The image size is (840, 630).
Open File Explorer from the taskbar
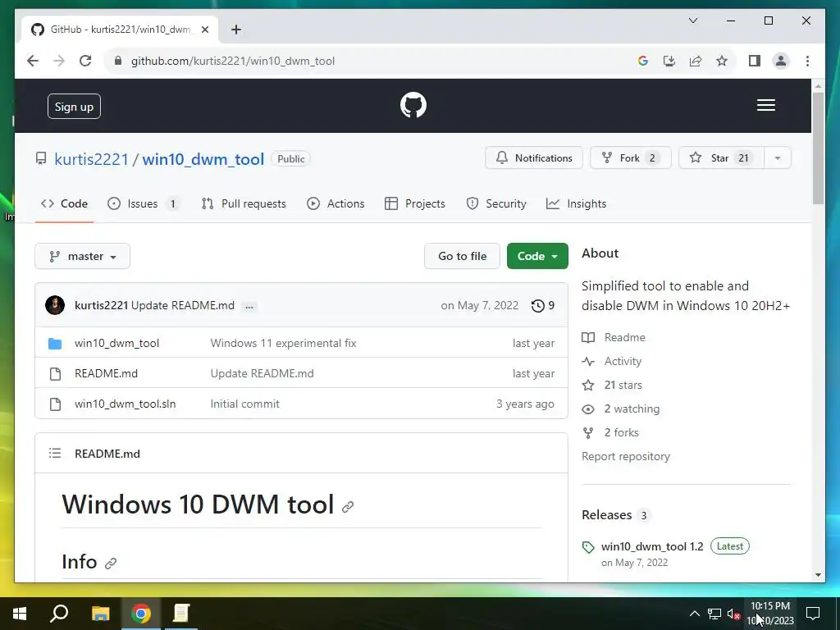[101, 614]
